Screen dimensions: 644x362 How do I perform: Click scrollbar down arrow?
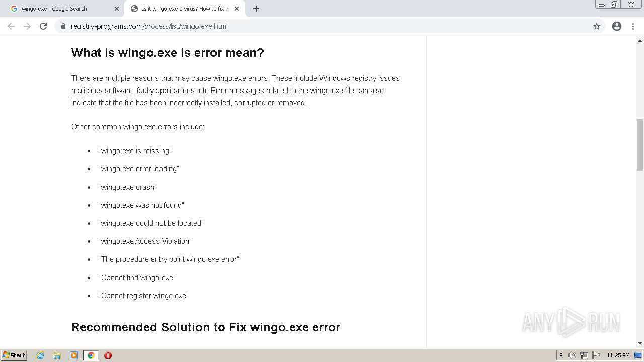click(640, 343)
